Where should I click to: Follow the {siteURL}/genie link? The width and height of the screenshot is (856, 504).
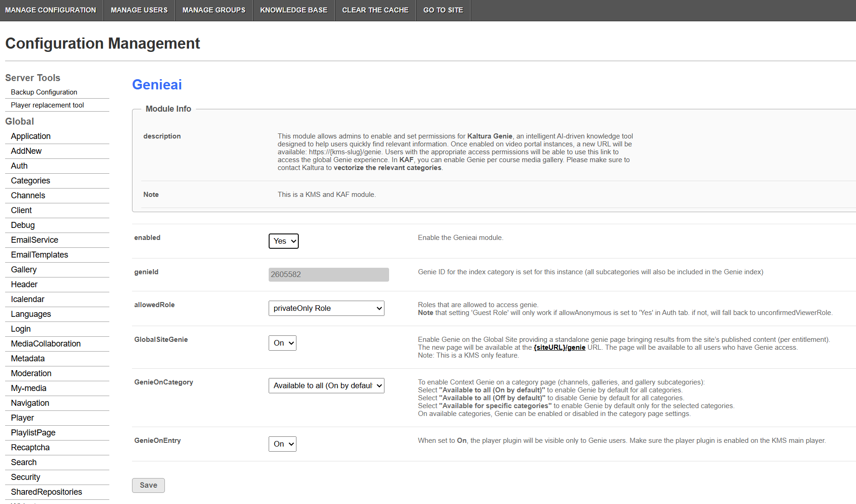pyautogui.click(x=560, y=347)
